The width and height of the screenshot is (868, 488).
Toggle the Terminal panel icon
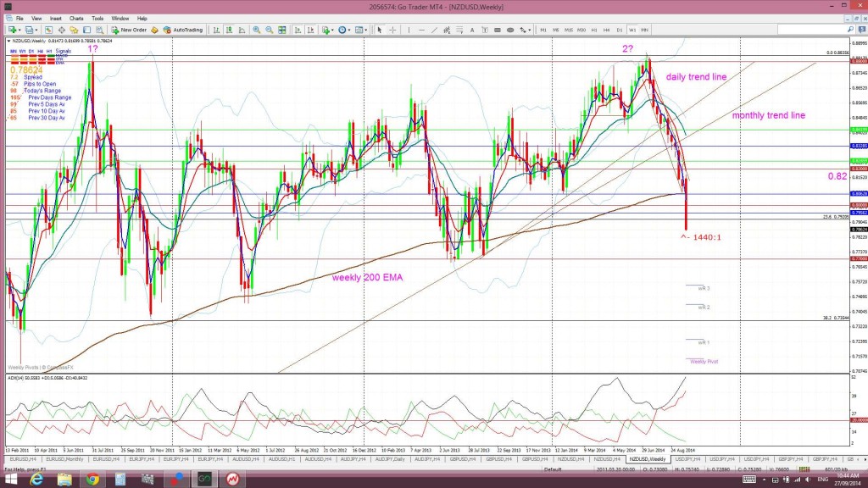(87, 30)
